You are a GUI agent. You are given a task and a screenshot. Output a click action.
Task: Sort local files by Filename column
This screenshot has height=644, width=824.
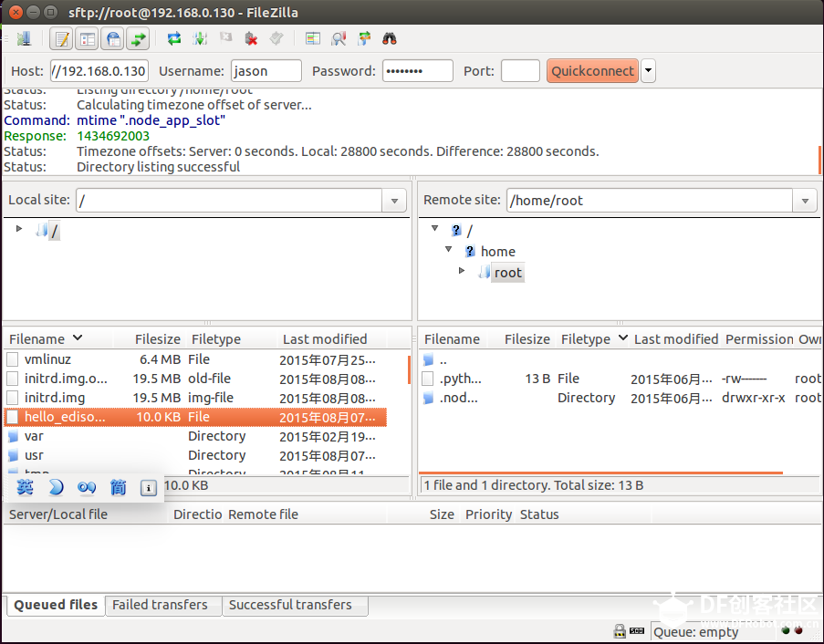click(57, 339)
